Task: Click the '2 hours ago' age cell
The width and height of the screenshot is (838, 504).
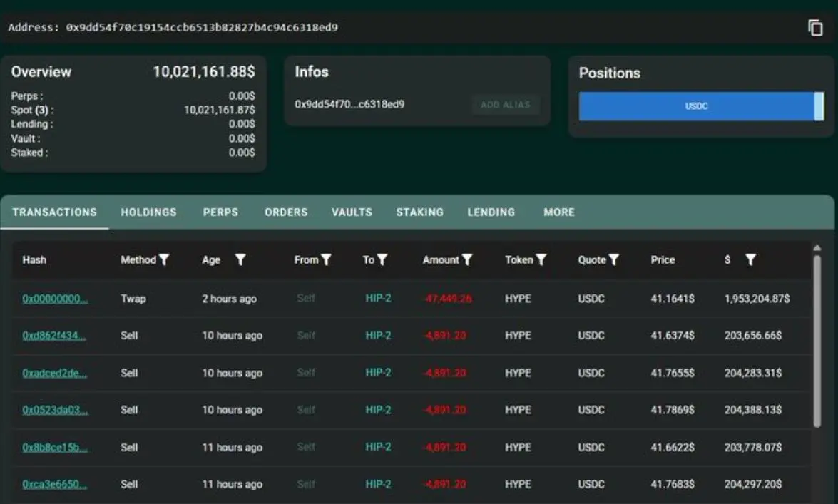Action: point(229,299)
